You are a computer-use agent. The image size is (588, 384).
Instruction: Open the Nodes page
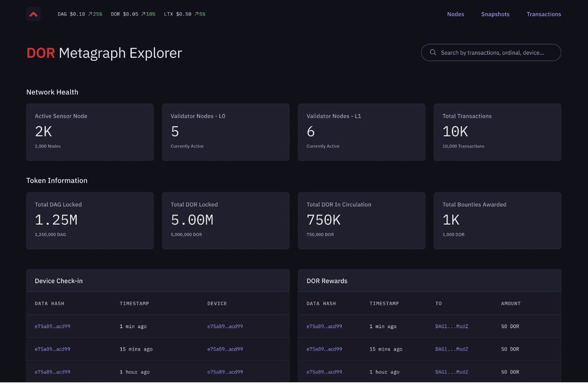point(455,14)
